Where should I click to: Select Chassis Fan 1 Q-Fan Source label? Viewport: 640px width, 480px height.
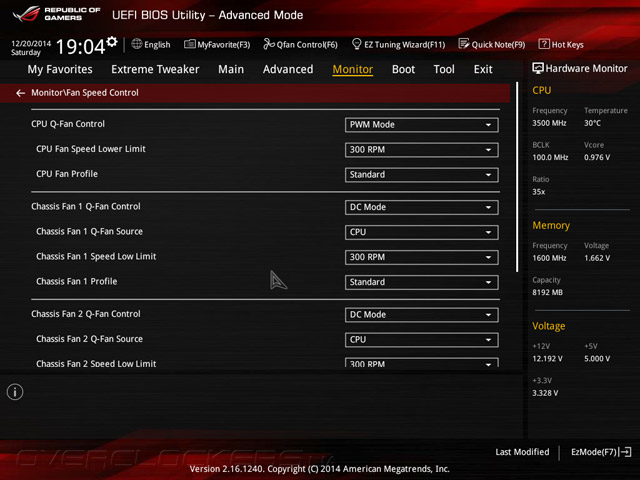pos(89,231)
